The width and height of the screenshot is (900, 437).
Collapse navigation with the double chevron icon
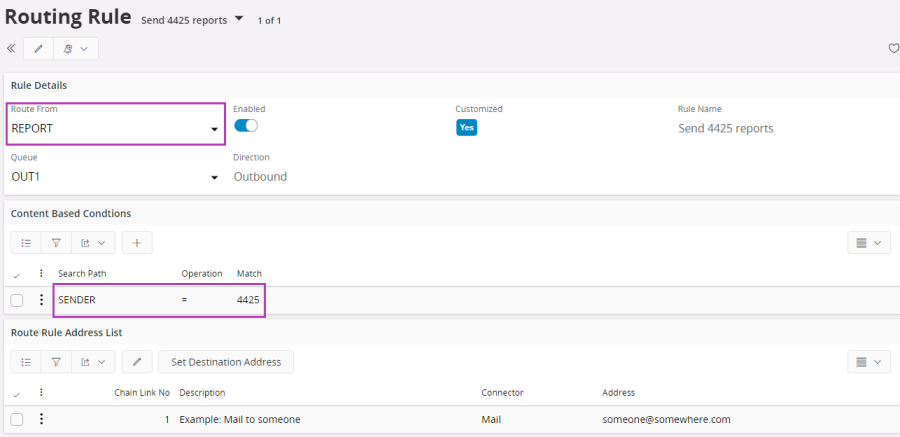(x=11, y=48)
